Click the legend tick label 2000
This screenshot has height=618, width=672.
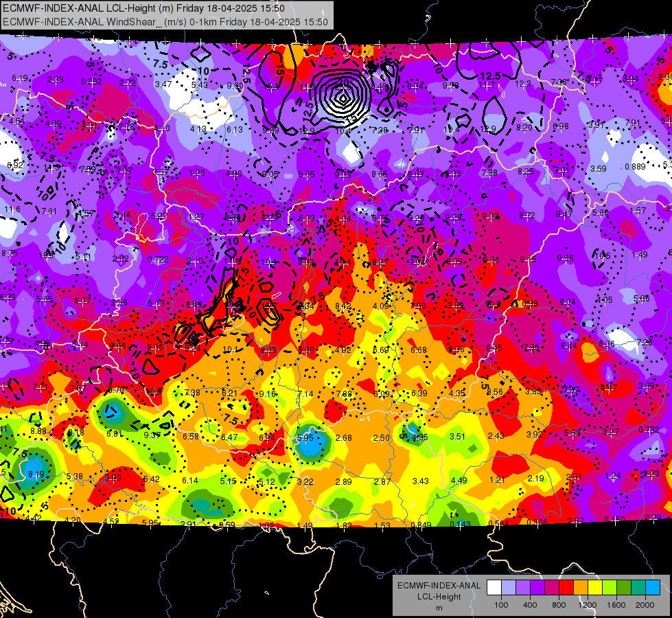(x=645, y=605)
